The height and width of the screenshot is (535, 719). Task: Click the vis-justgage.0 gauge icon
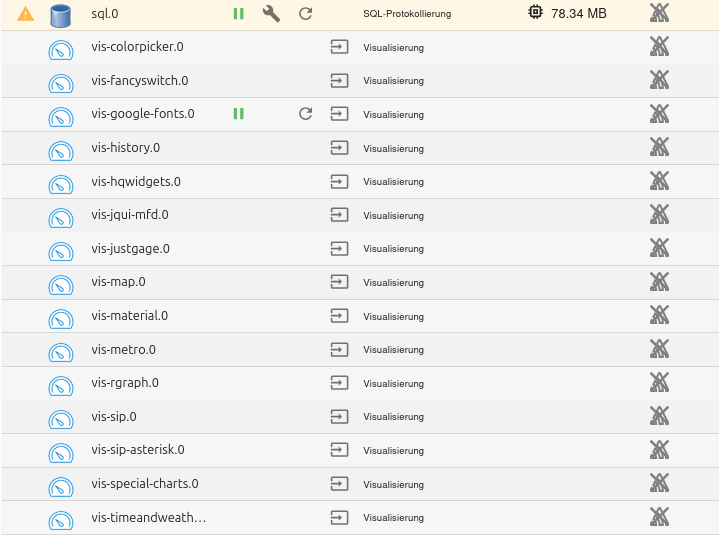tap(61, 249)
